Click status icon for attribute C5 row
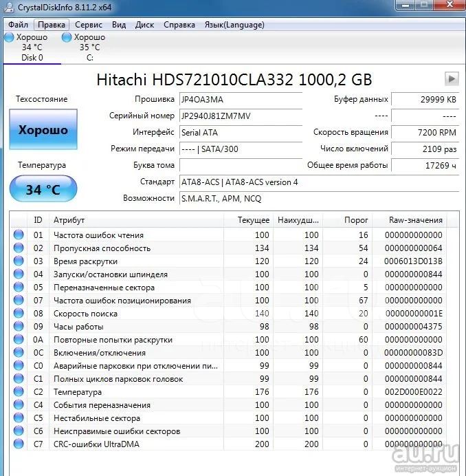Screen dimensions: 466x476 coord(19,418)
